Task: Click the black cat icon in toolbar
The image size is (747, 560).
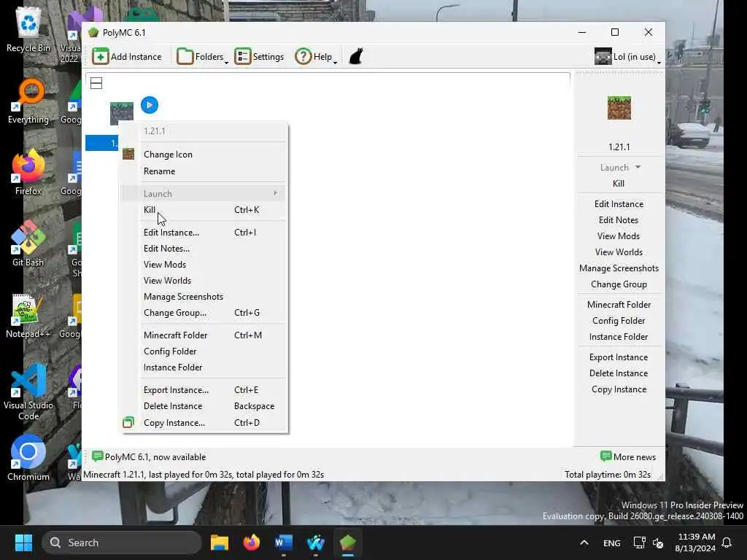Action: pos(356,56)
